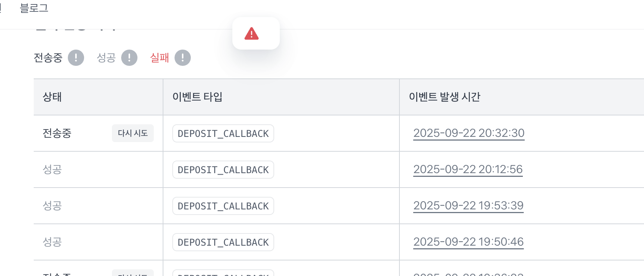Image resolution: width=644 pixels, height=276 pixels.
Task: Select the 전송중 status filter
Action: 48,58
